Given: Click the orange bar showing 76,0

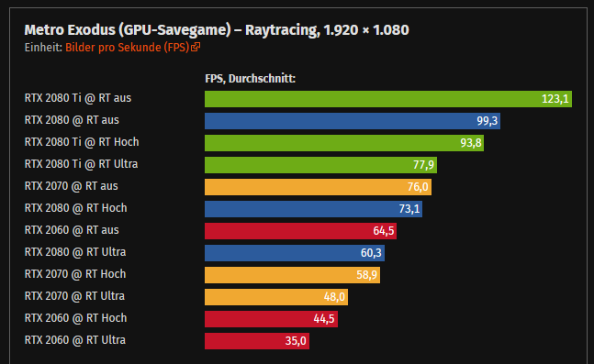Looking at the screenshot, I should (x=319, y=186).
